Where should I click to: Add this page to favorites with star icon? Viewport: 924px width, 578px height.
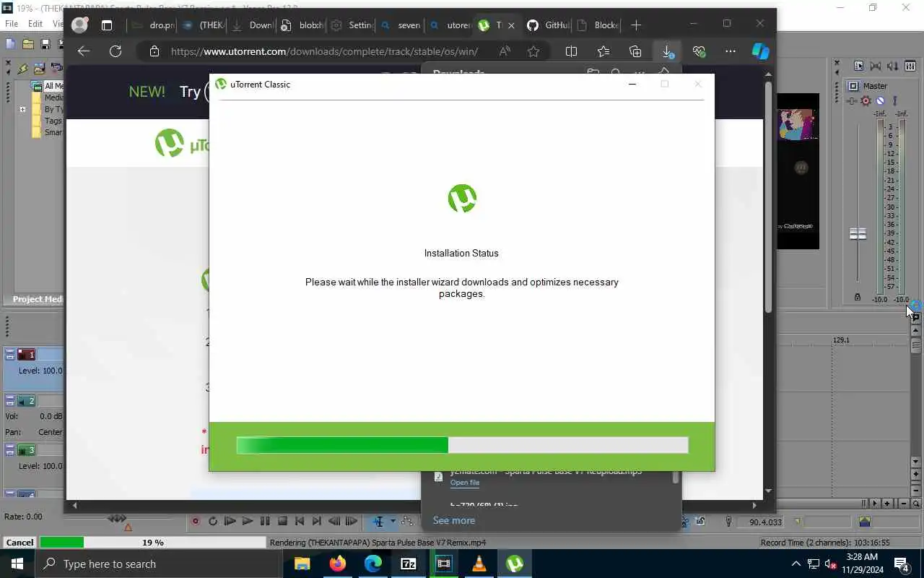click(533, 51)
